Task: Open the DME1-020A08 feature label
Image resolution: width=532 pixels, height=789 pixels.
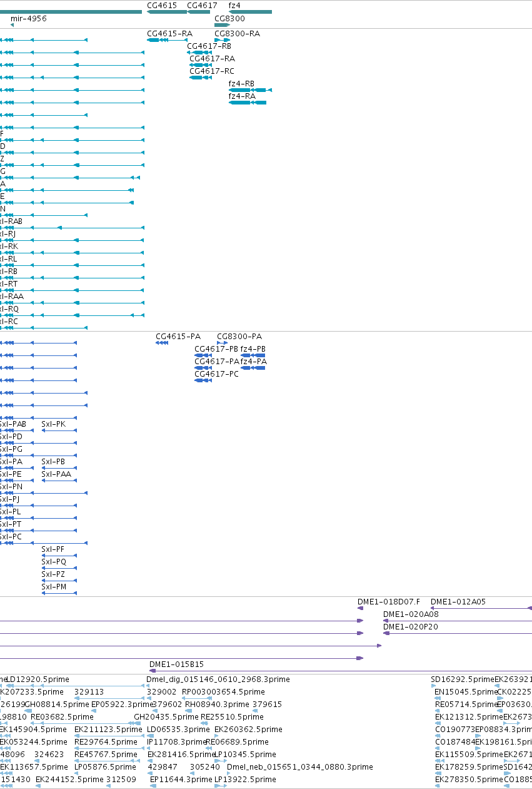Action: coord(411,614)
